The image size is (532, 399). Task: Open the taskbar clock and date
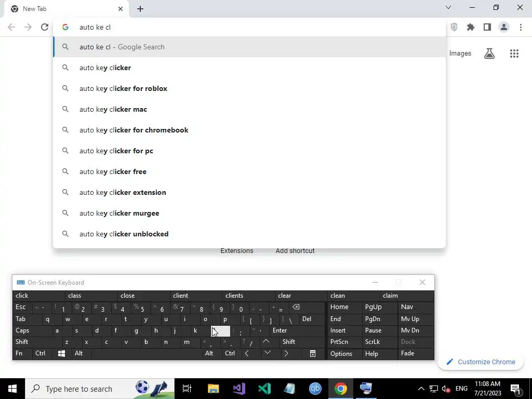tap(487, 389)
